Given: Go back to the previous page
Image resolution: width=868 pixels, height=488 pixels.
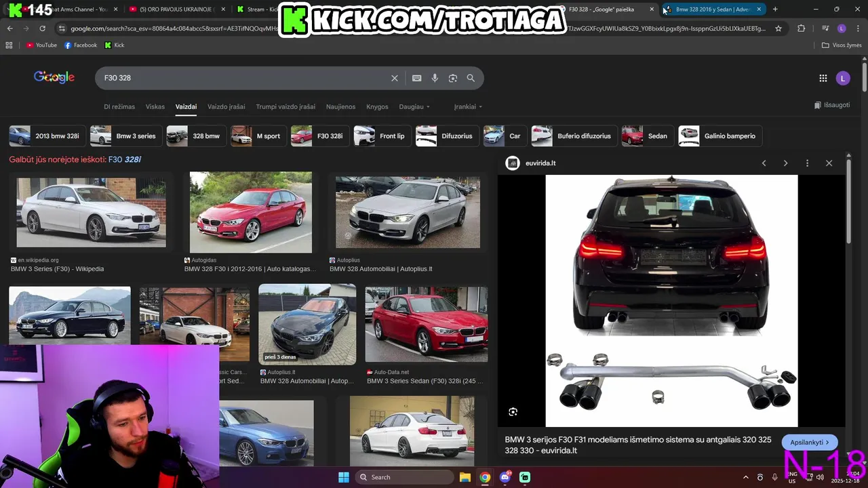Looking at the screenshot, I should coord(9,28).
